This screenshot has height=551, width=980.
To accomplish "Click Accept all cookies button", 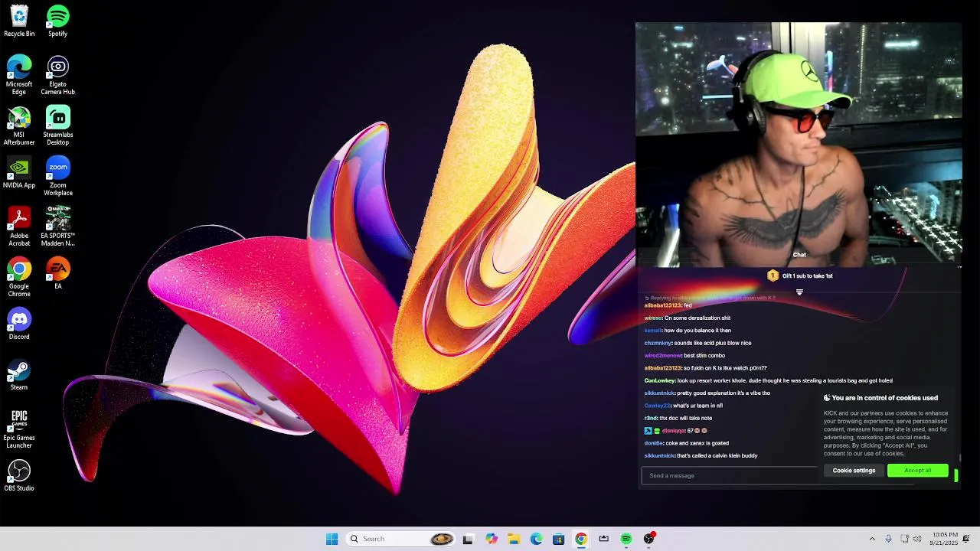I will pyautogui.click(x=917, y=471).
